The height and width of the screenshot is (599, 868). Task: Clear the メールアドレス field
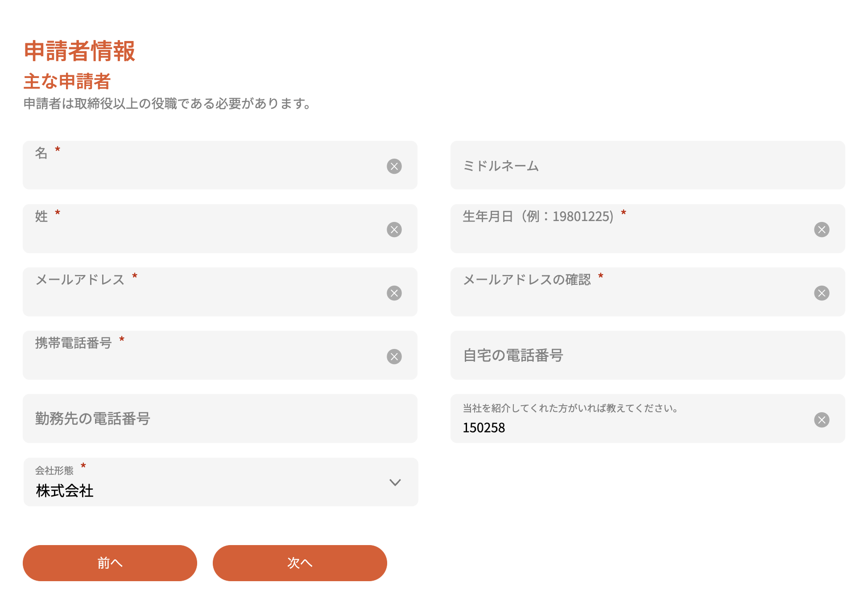pos(394,293)
